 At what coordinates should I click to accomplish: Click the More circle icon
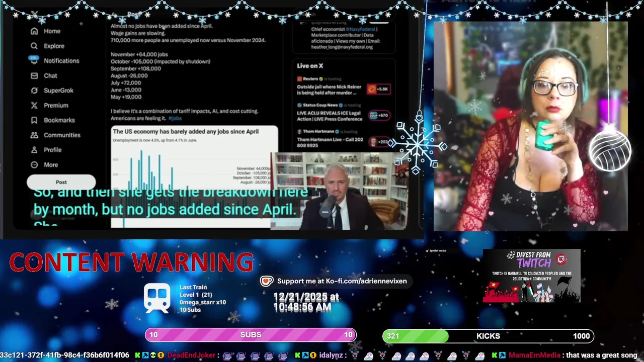pos(34,164)
